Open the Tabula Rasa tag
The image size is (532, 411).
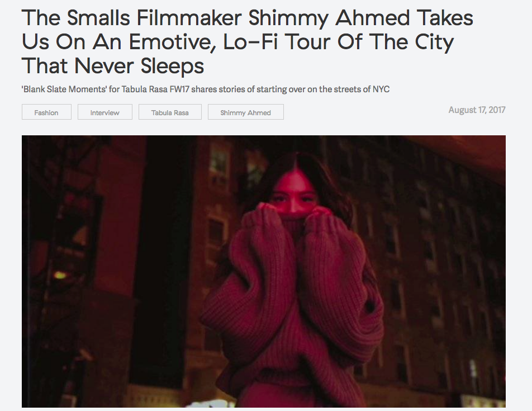click(170, 112)
